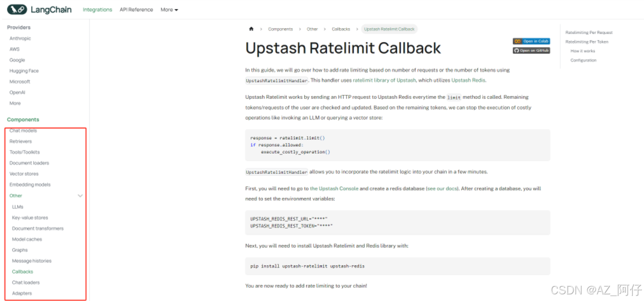Image resolution: width=644 pixels, height=301 pixels.
Task: Open Model caches item
Action: [27, 239]
